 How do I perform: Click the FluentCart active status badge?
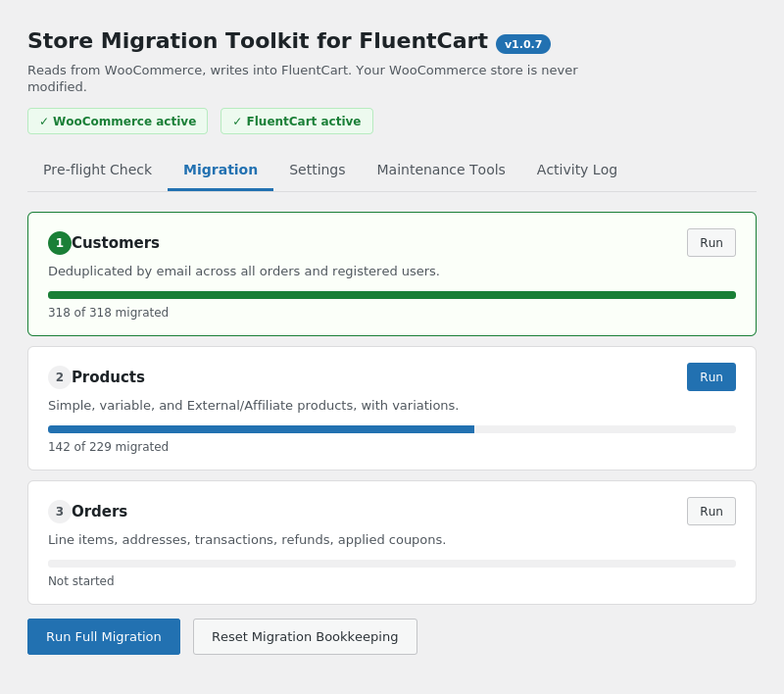(x=297, y=121)
